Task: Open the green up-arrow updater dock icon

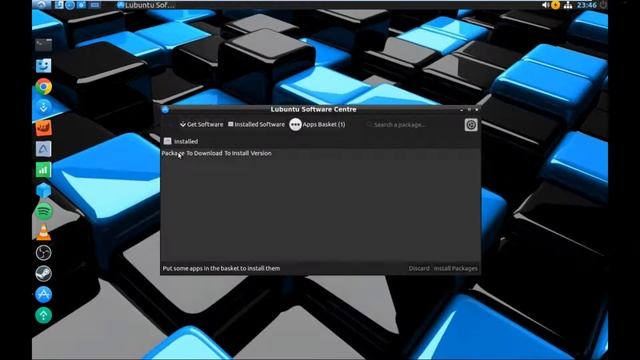Action: coord(43,315)
